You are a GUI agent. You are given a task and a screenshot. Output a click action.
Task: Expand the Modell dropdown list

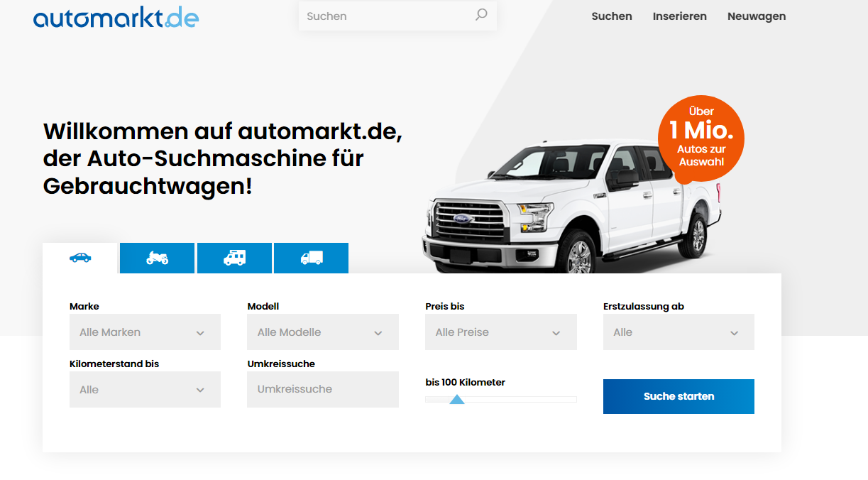[323, 332]
